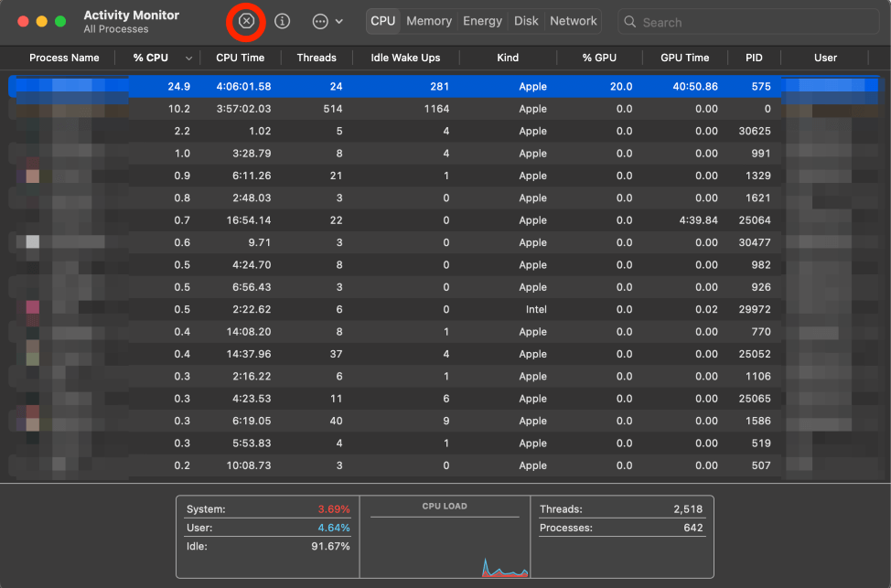This screenshot has height=588, width=891.
Task: Open the Disk tab
Action: pos(526,21)
